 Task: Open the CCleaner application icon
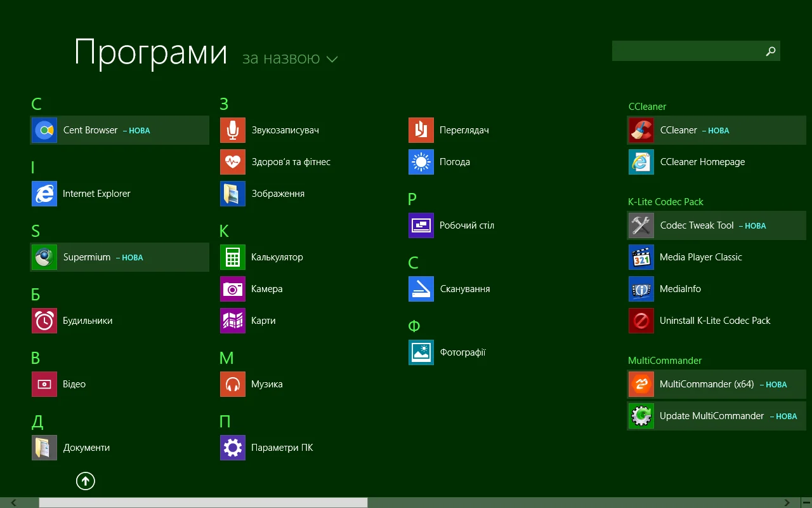641,130
